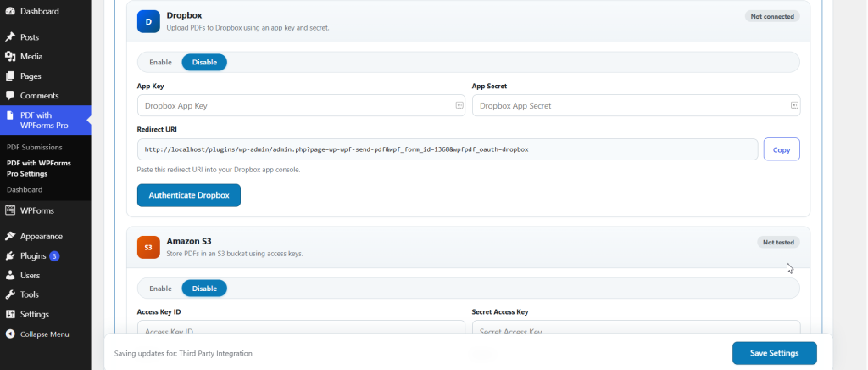868x370 pixels.
Task: Click 'Saving updates for: Third Party Integration' text
Action: (x=183, y=353)
